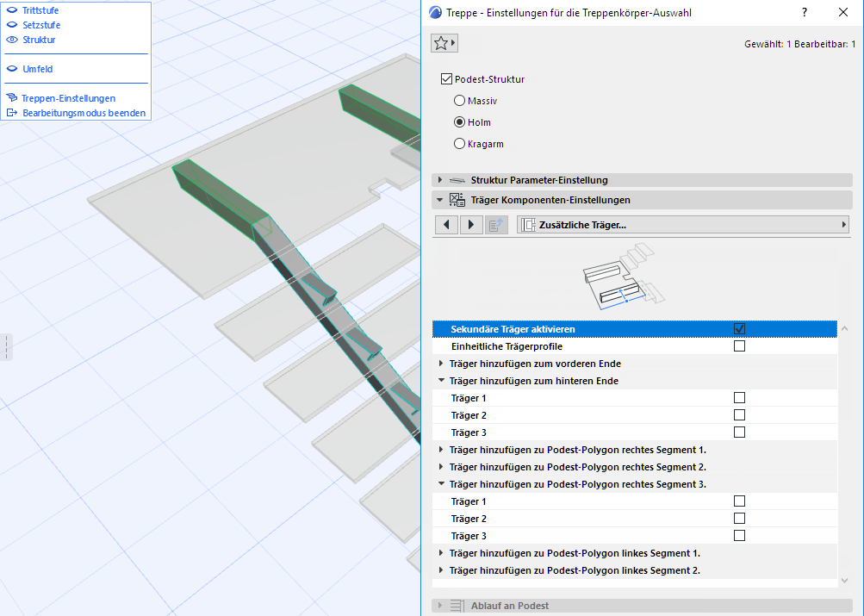Enable Einheitliche Trägerprofile checkbox

click(x=739, y=346)
